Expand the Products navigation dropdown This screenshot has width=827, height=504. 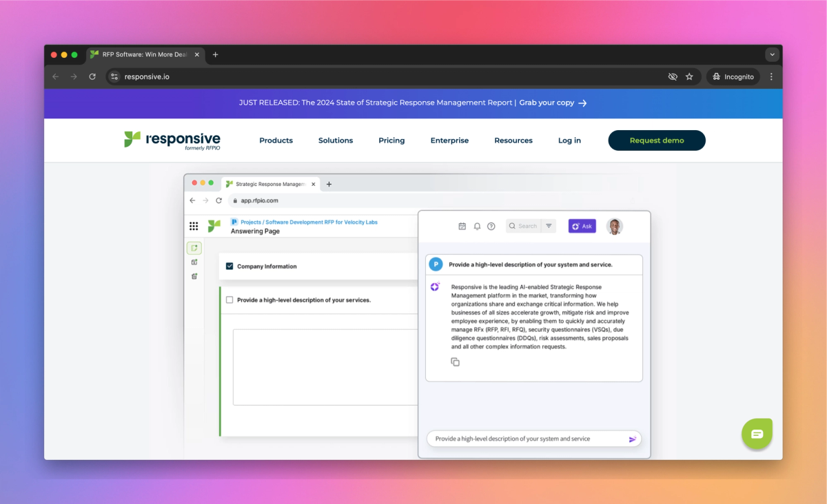[x=276, y=140]
